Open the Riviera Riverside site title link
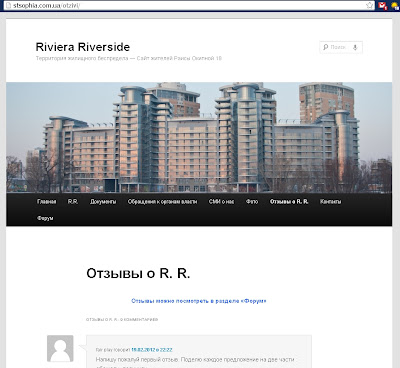400x368 pixels. pos(83,47)
